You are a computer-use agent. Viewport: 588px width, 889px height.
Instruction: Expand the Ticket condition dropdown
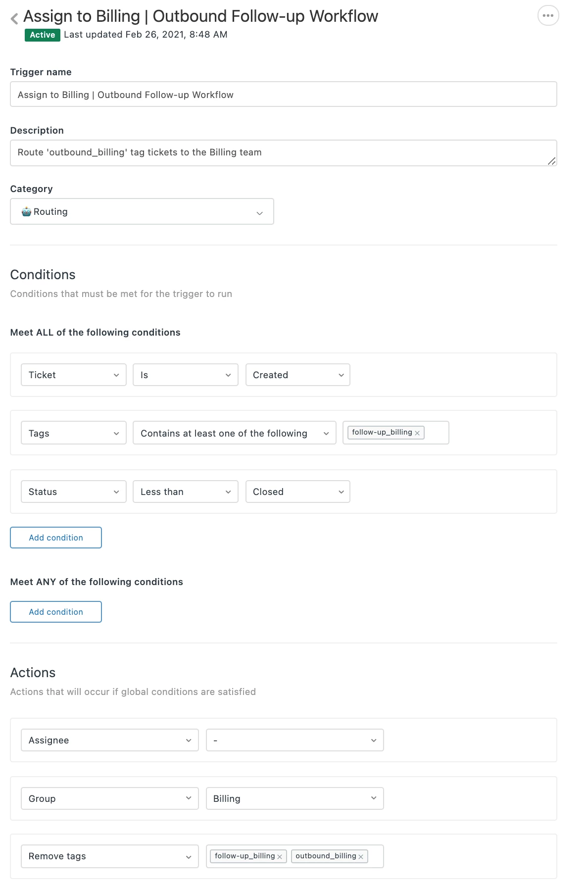click(73, 375)
